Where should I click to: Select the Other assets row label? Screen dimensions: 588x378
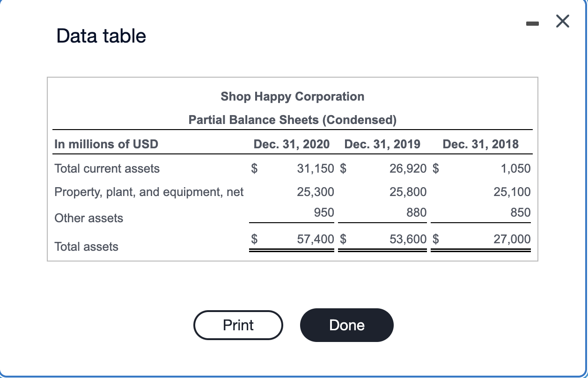(88, 218)
